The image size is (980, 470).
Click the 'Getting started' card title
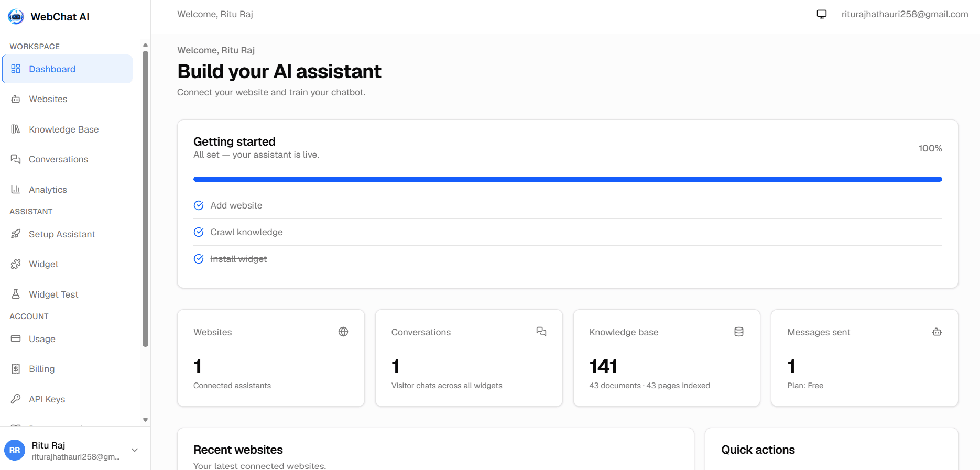[x=234, y=141]
